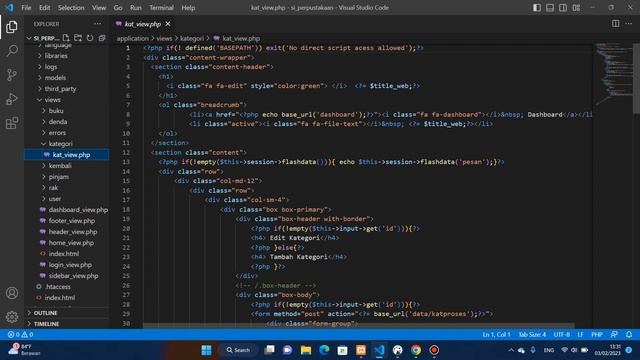This screenshot has width=640, height=360.
Task: Open editor More Actions ellipsis
Action: [x=628, y=24]
